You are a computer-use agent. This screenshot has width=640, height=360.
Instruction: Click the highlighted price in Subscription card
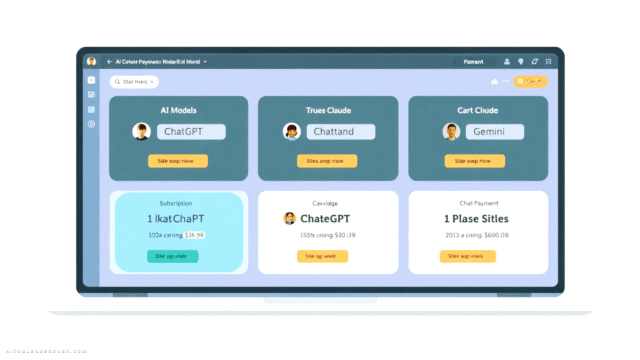tap(194, 235)
